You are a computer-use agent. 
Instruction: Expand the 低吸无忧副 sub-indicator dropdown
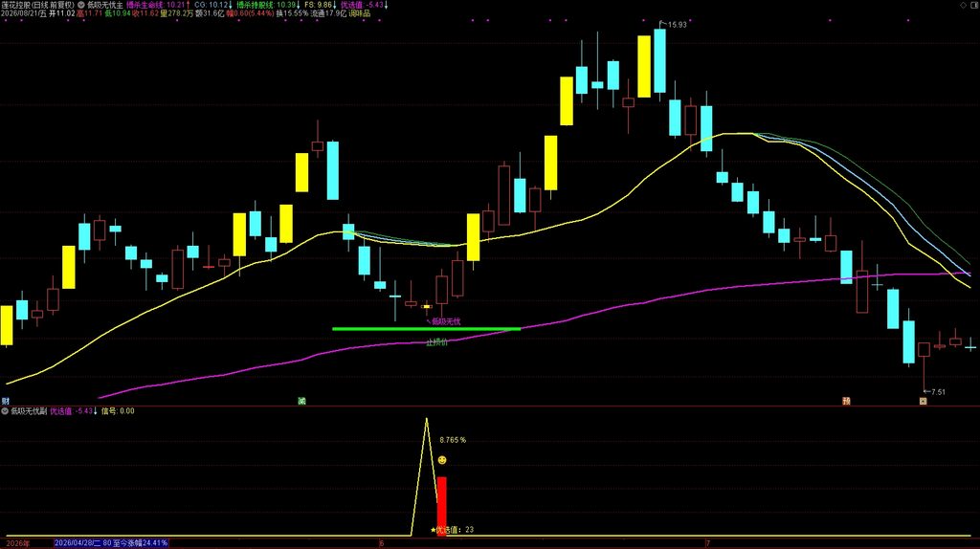coord(5,411)
